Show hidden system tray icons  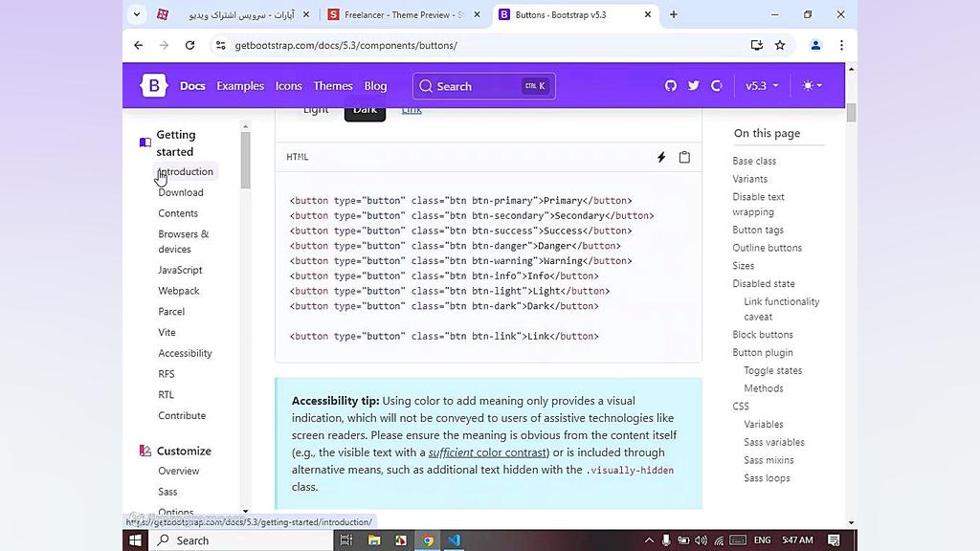pos(650,540)
